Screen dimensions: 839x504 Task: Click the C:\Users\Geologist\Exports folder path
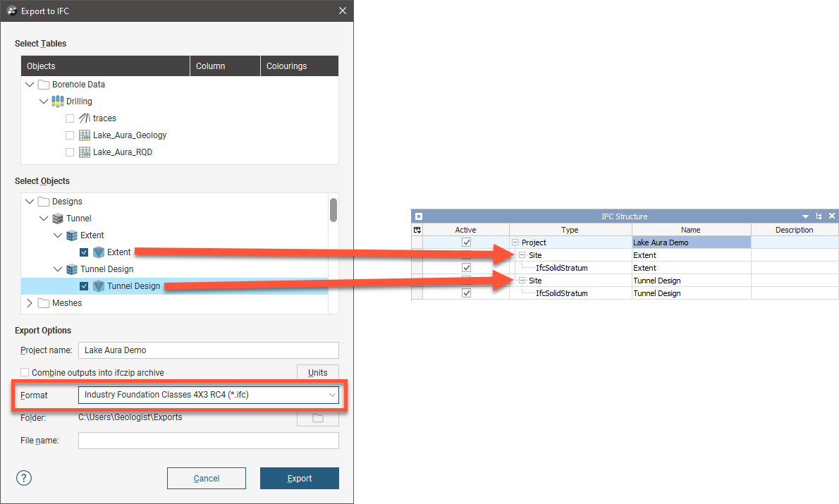point(130,417)
